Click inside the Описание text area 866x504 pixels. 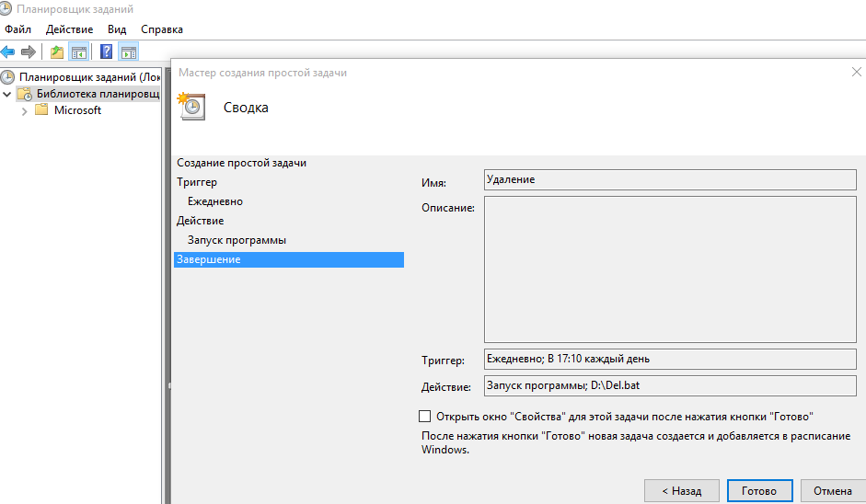(x=670, y=269)
